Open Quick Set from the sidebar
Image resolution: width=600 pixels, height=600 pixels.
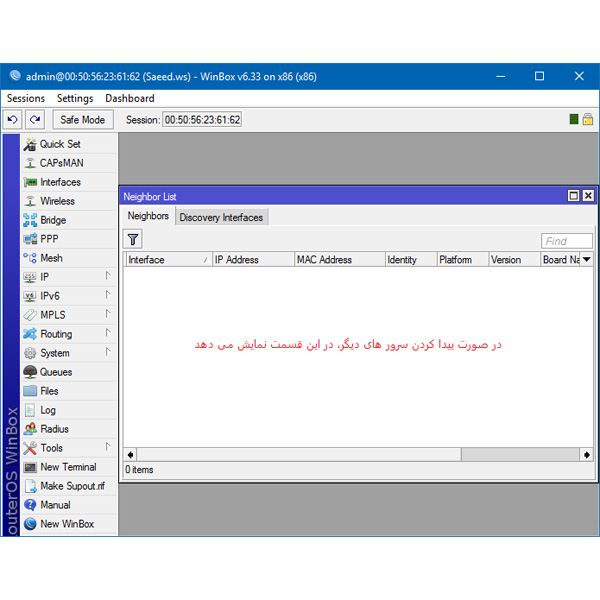(69, 144)
